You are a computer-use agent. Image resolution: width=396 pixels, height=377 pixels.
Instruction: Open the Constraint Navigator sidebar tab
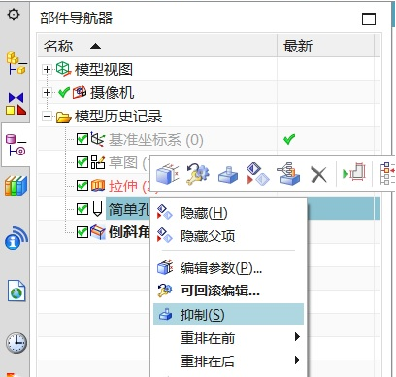[x=17, y=104]
